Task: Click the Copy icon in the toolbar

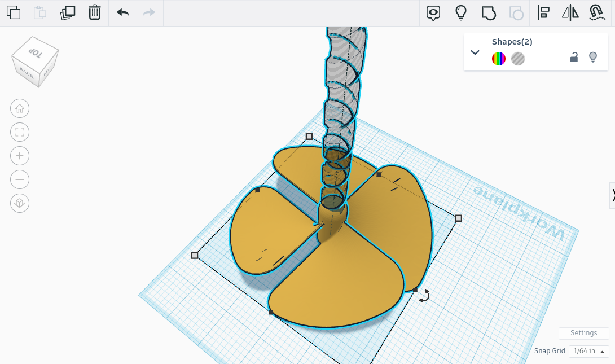Action: 14,12
